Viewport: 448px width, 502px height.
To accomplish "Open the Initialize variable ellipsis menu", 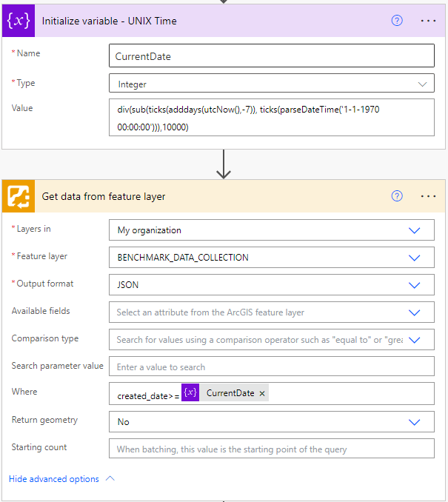I will 428,21.
